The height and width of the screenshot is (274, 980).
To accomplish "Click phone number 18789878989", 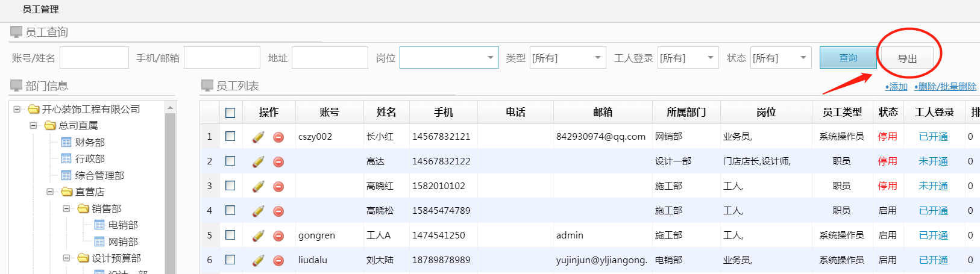I will 441,260.
